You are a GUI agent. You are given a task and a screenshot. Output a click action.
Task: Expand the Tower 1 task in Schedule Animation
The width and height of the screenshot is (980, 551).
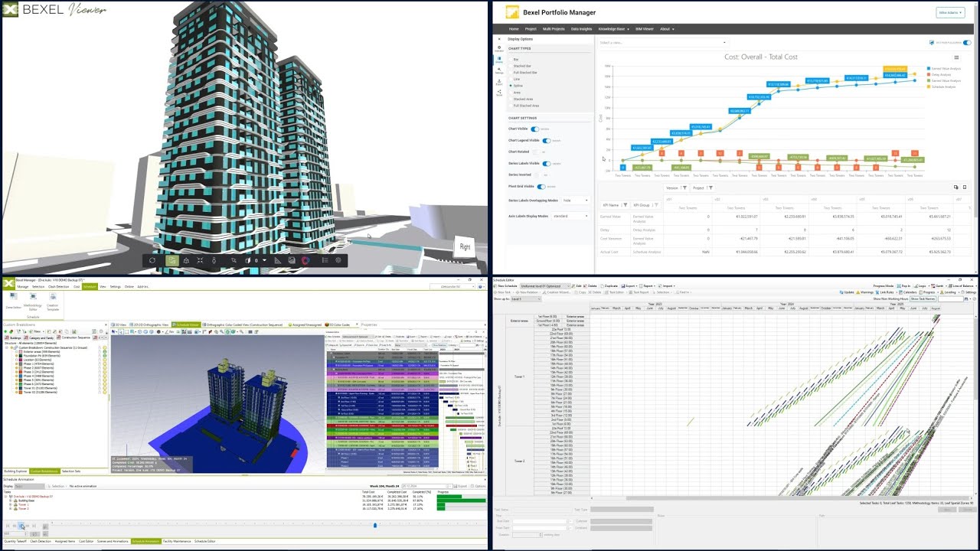tap(11, 505)
